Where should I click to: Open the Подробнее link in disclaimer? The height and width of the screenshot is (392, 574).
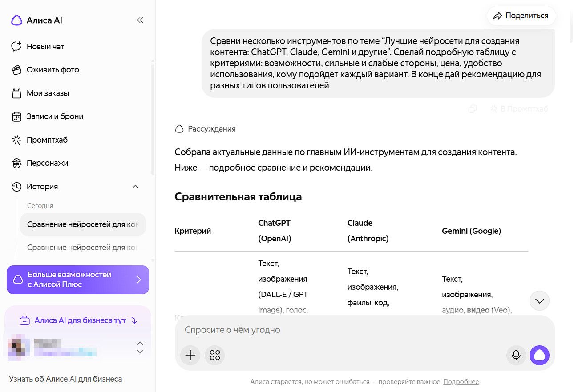click(x=461, y=382)
